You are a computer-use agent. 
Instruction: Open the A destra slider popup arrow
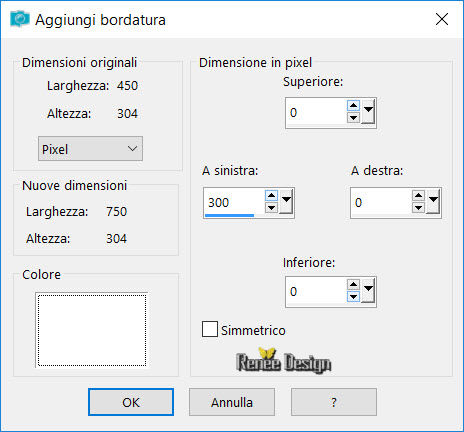pyautogui.click(x=433, y=202)
